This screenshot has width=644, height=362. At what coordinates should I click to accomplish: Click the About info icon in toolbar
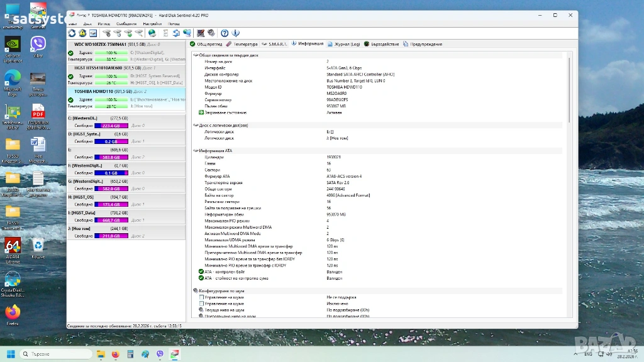click(235, 33)
